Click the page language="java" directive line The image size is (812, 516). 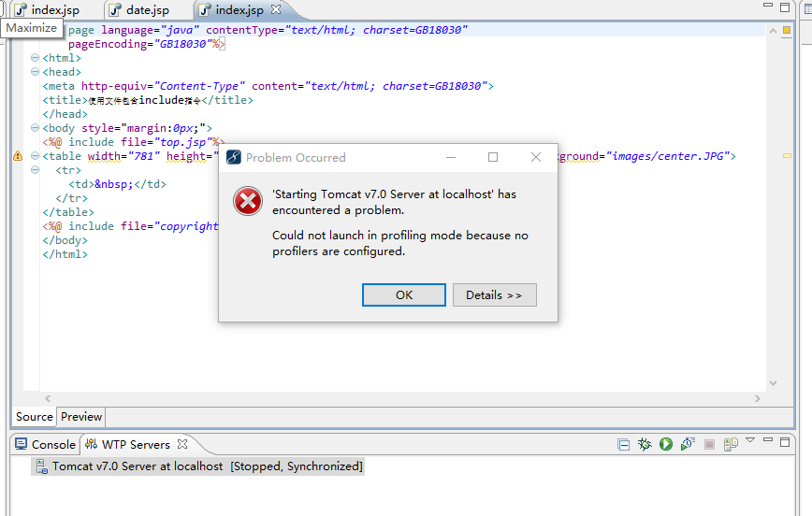268,30
